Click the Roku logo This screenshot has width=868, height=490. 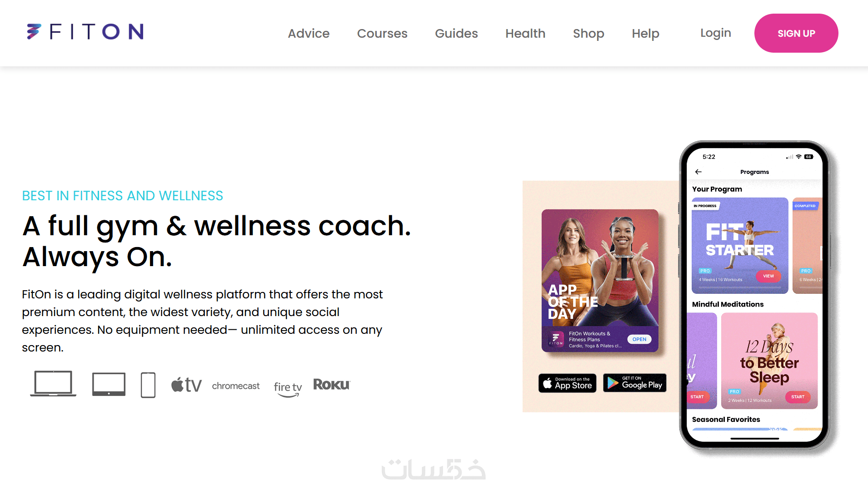point(332,385)
